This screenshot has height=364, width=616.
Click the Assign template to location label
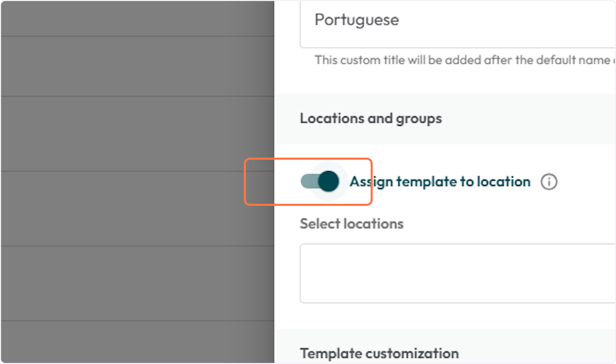click(439, 181)
